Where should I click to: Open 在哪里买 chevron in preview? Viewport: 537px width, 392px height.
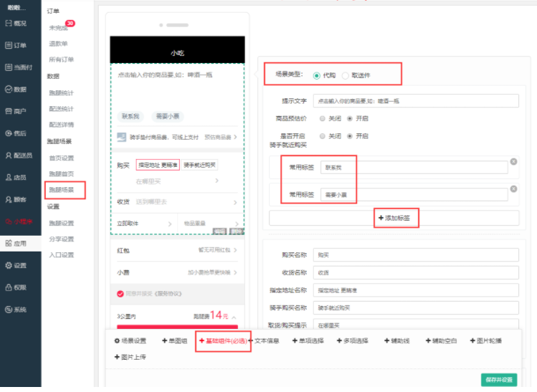pos(217,181)
